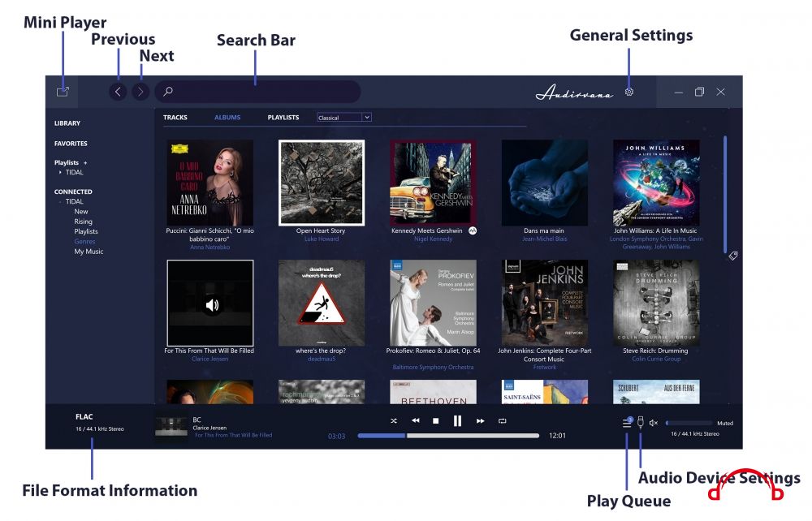Collapse the TIDAL tree under CONNECTED
Viewport: 812px width, 521px height.
pyautogui.click(x=60, y=202)
